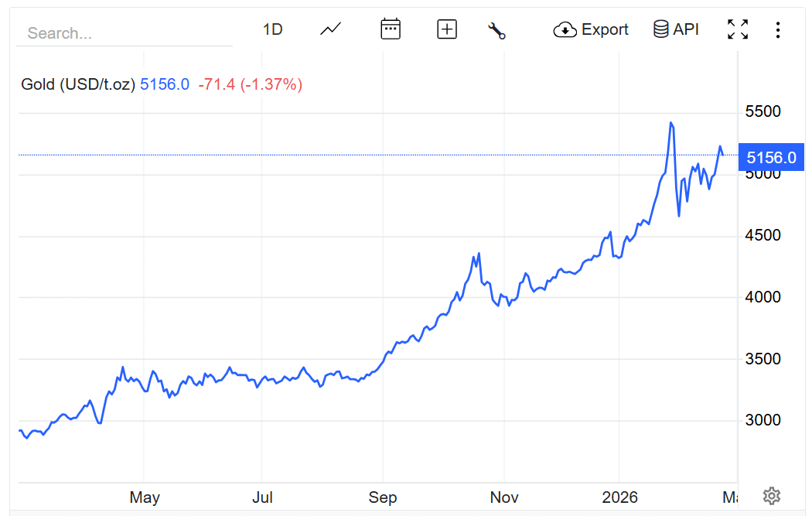The image size is (812, 516).
Task: Open the calendar date range picker
Action: 391,29
